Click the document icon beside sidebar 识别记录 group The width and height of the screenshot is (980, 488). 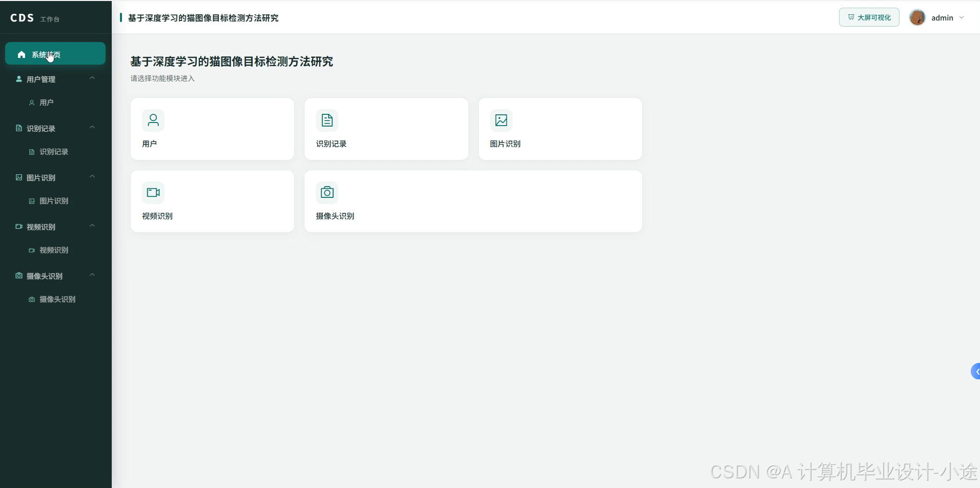[19, 128]
